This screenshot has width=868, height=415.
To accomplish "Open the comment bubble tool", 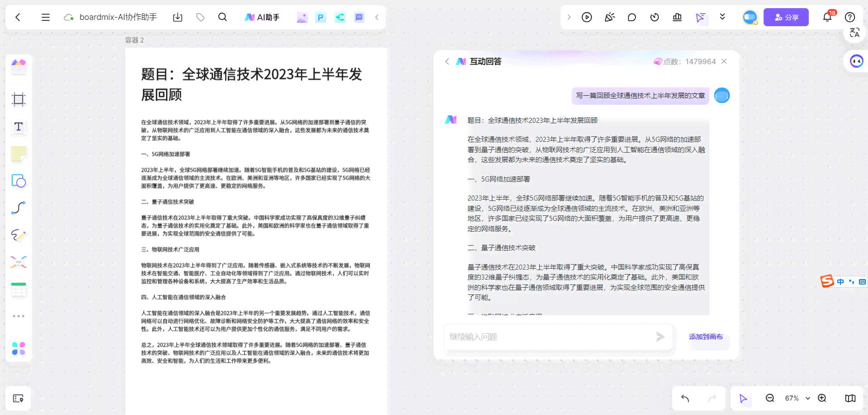I will pyautogui.click(x=632, y=17).
